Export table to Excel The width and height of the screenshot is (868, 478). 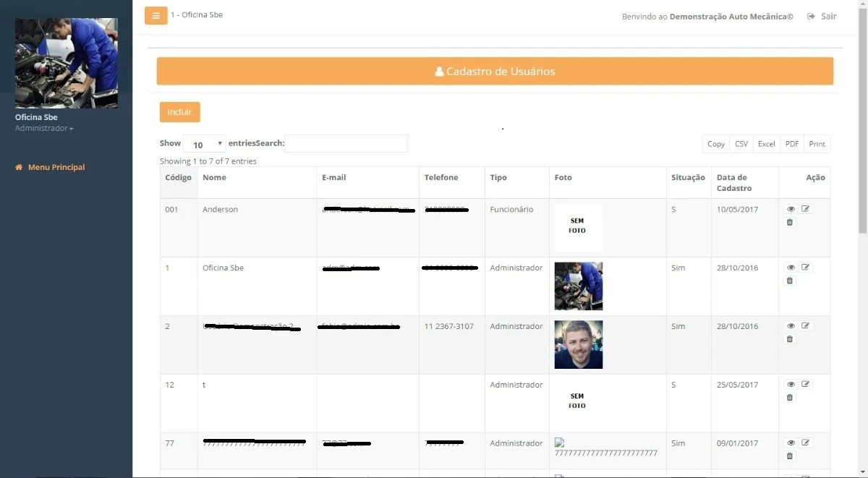tap(767, 144)
